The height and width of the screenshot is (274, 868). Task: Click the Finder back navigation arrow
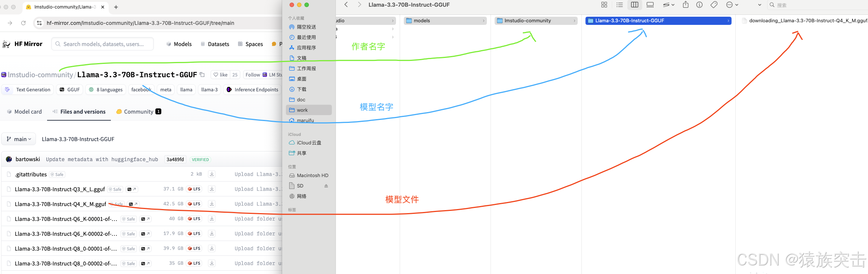click(346, 5)
